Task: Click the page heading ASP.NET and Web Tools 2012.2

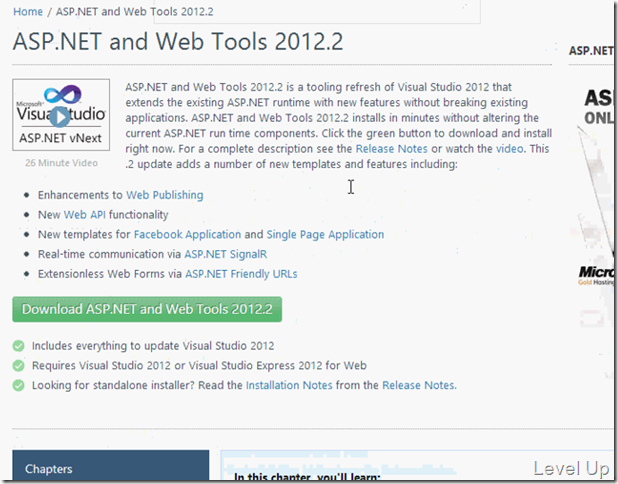Action: [178, 41]
